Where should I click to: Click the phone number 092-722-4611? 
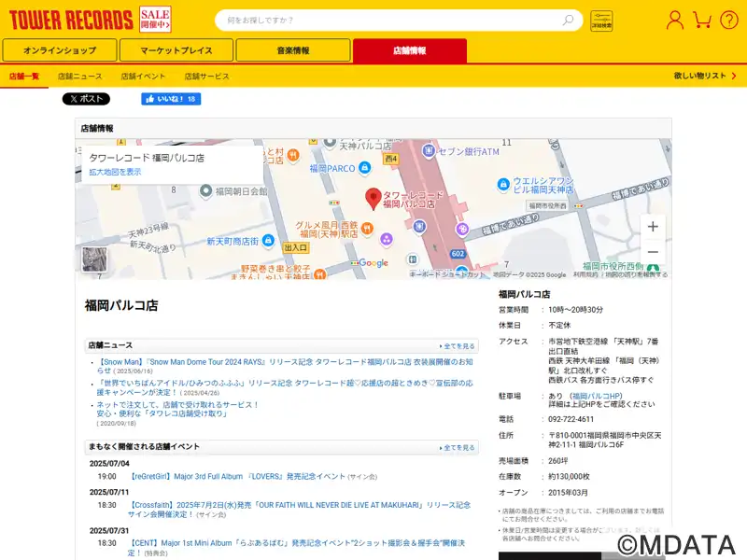tap(571, 419)
